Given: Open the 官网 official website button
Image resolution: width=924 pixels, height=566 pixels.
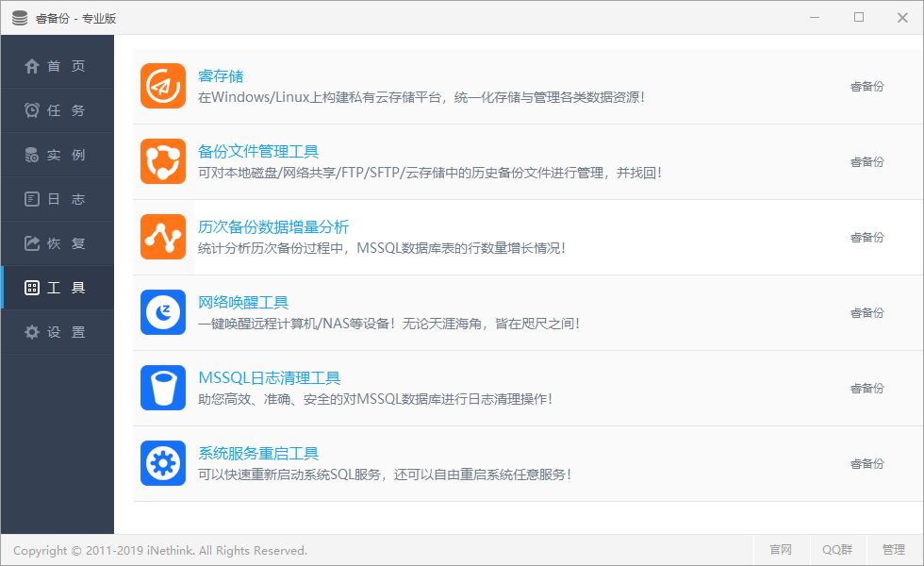Looking at the screenshot, I should pyautogui.click(x=781, y=550).
